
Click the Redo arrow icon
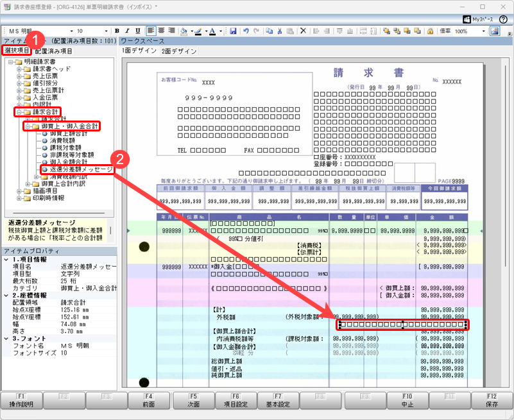256,31
